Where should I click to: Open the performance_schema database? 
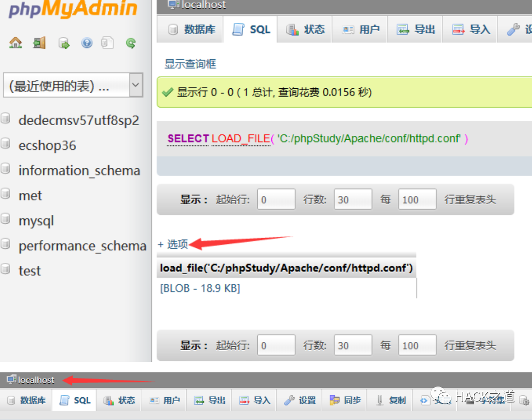tap(83, 246)
